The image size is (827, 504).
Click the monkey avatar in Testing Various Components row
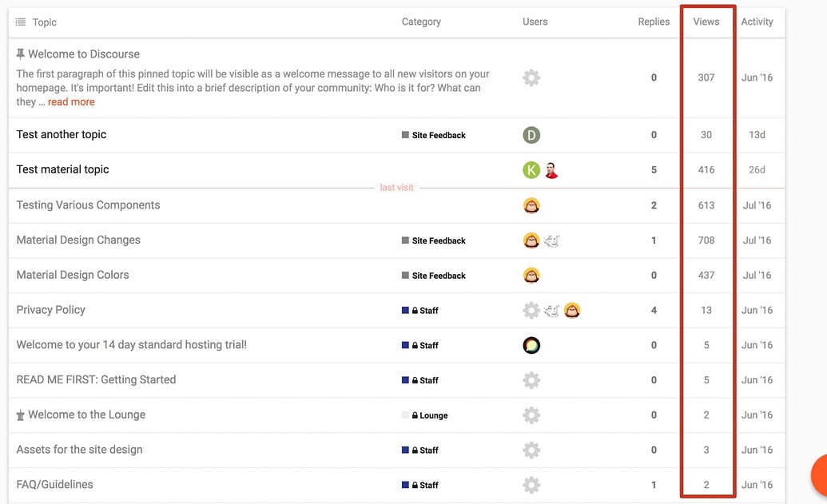[x=531, y=205]
